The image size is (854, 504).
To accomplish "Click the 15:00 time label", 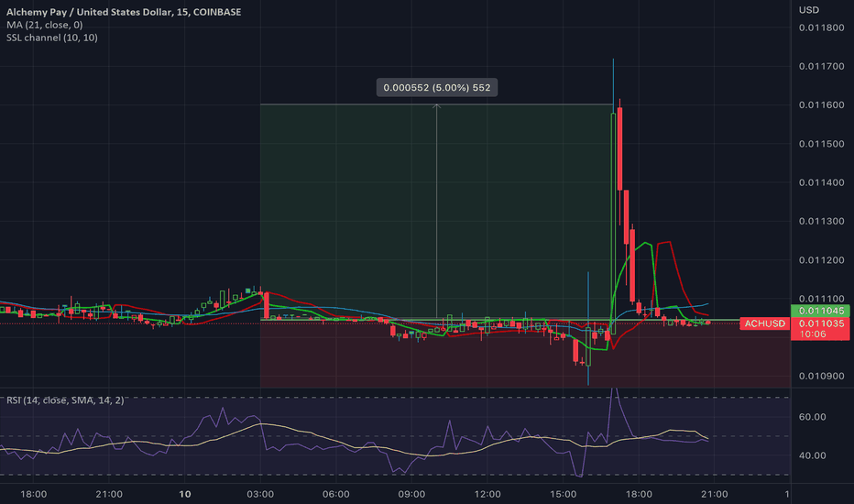I will coord(564,494).
